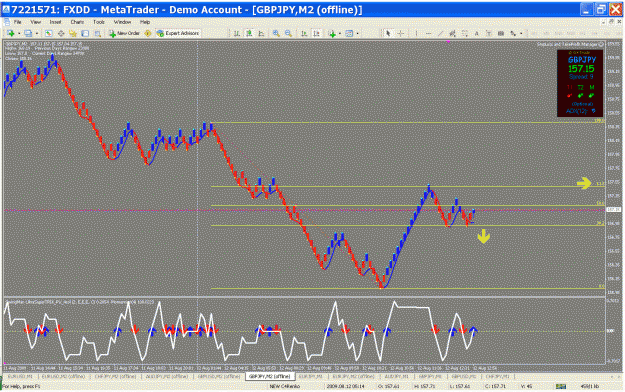
Task: Switch to line chart mode
Action: (x=261, y=33)
